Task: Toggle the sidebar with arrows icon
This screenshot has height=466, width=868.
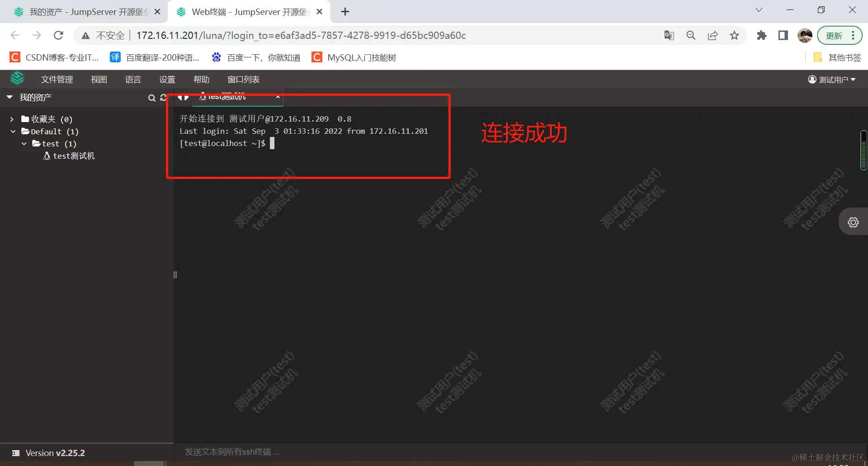Action: [183, 97]
